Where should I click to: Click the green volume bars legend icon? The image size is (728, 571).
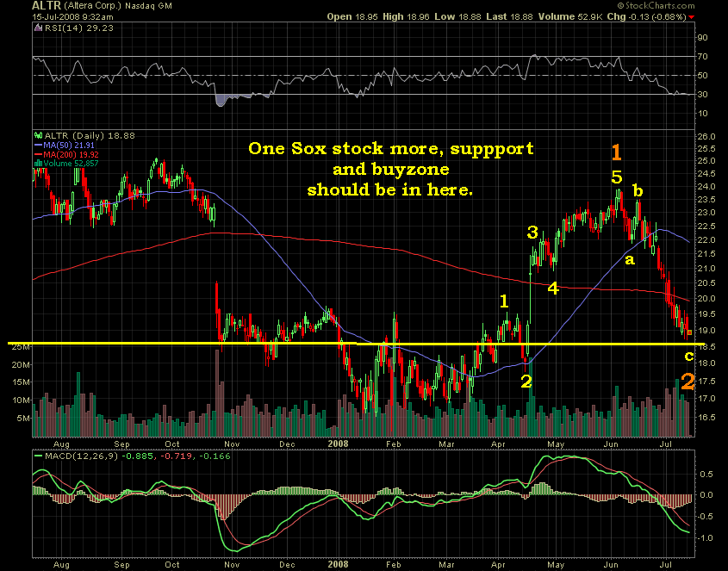point(39,164)
